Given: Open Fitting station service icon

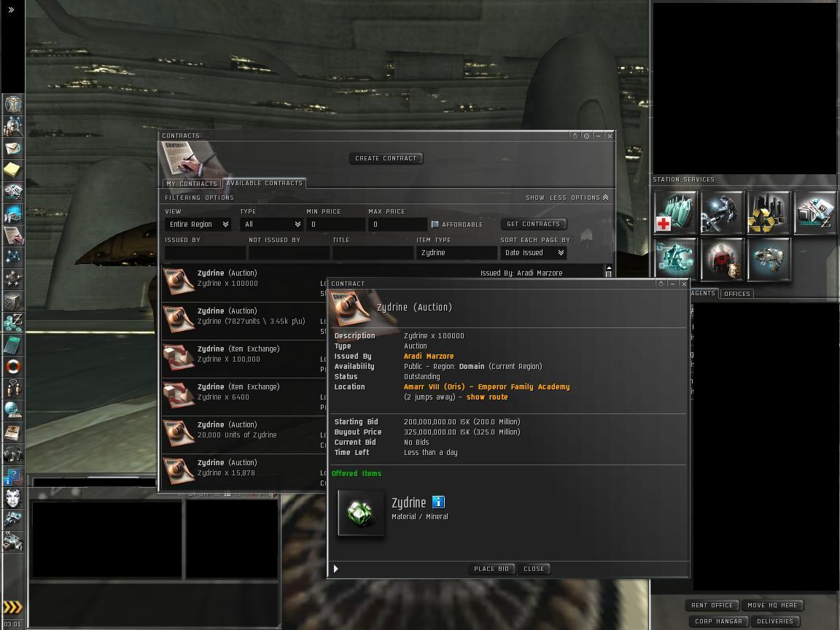Looking at the screenshot, I should point(675,260).
